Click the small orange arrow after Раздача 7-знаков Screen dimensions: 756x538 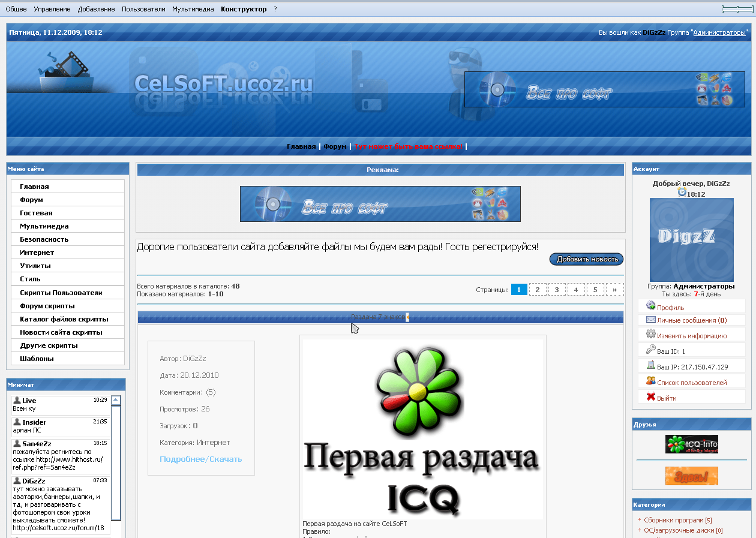point(407,317)
